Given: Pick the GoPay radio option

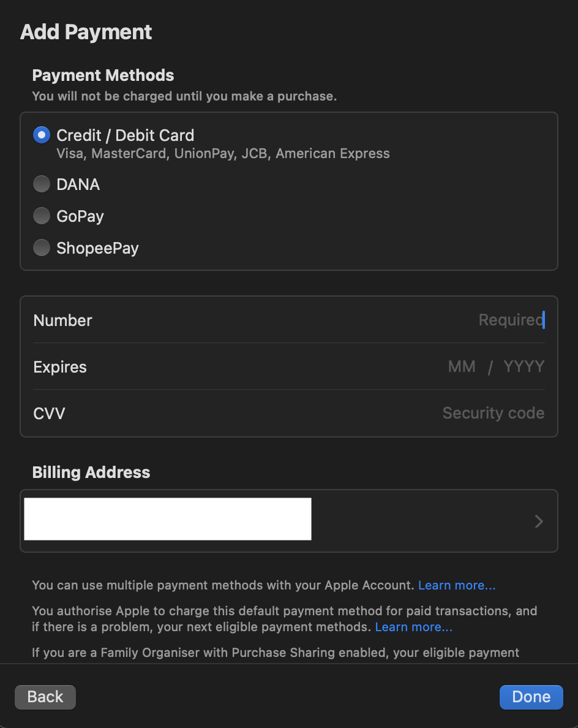Looking at the screenshot, I should pos(42,216).
